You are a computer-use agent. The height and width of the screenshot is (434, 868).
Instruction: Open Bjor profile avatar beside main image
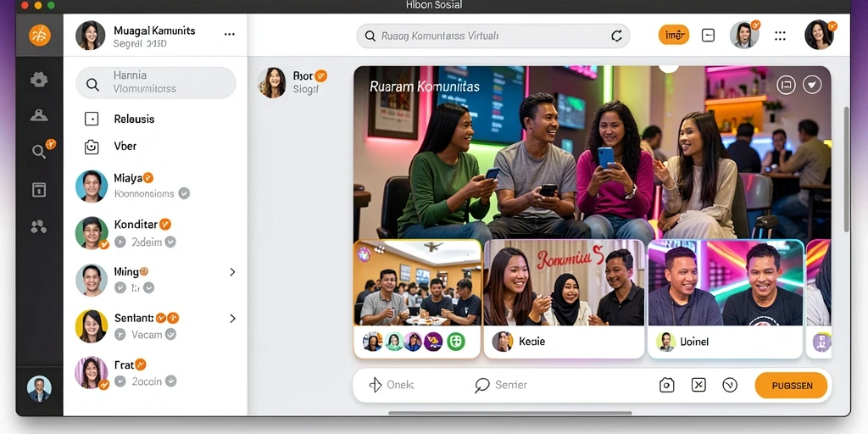pos(272,82)
